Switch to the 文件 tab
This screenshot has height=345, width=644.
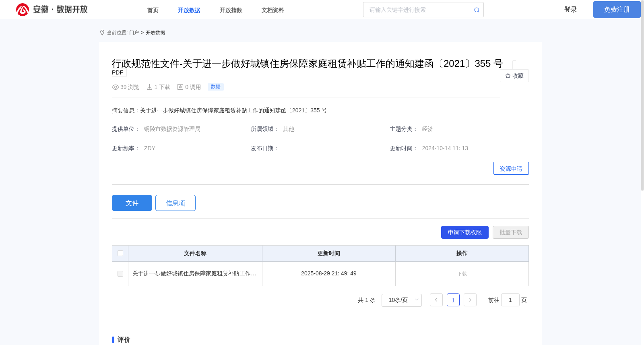click(x=132, y=203)
